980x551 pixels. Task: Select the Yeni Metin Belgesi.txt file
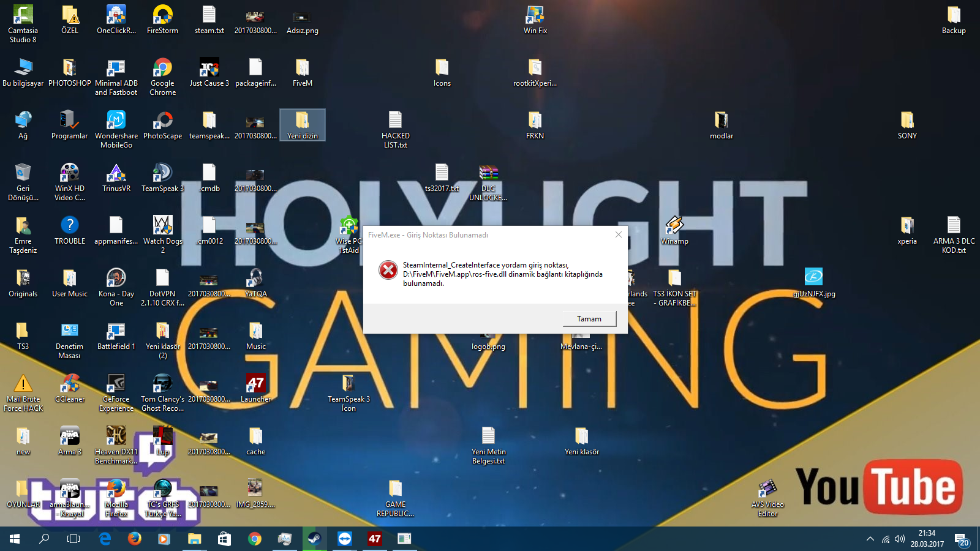(488, 446)
